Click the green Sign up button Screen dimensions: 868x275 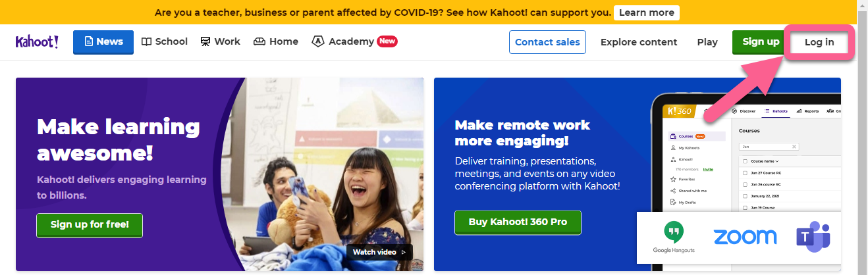761,41
